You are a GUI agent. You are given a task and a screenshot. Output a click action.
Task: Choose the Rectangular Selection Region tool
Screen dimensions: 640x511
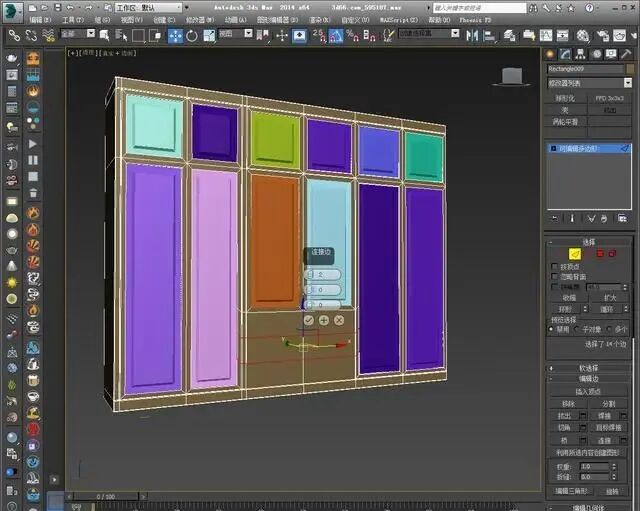tap(138, 36)
